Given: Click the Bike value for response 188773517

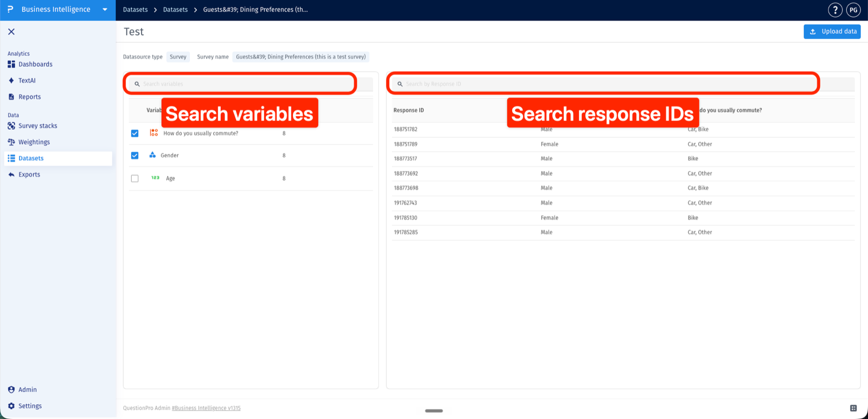Looking at the screenshot, I should [x=693, y=158].
